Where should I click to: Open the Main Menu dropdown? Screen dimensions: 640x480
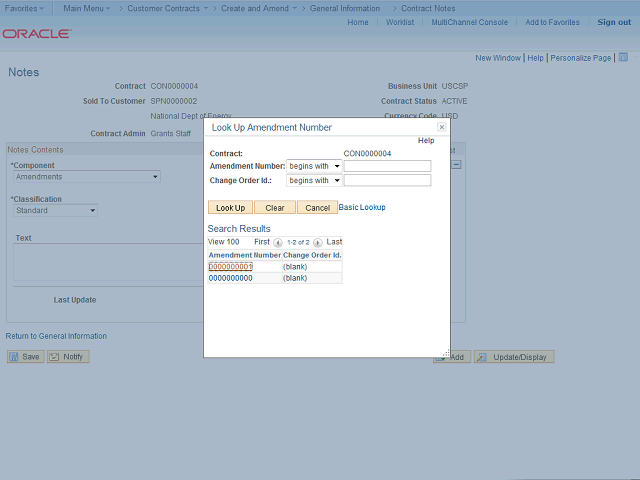pos(86,8)
